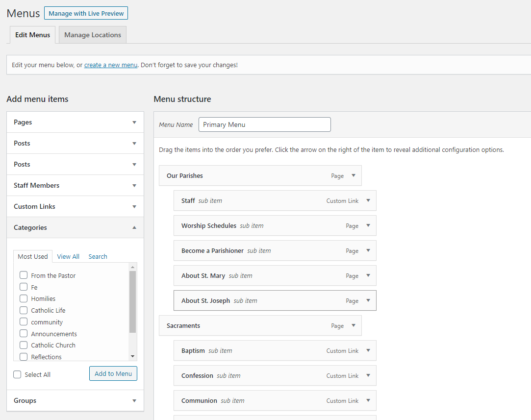Expand the Baptism sub item arrow
Viewport: 531px width, 420px height.
coord(368,350)
